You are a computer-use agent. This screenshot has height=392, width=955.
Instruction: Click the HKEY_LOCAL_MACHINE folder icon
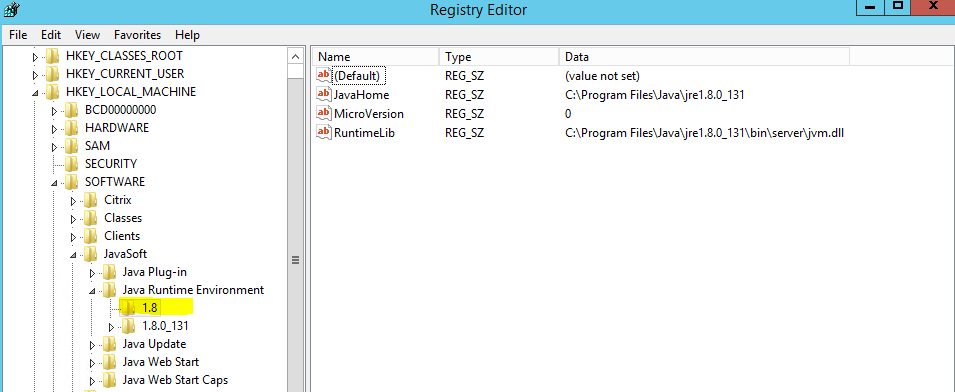pyautogui.click(x=53, y=92)
